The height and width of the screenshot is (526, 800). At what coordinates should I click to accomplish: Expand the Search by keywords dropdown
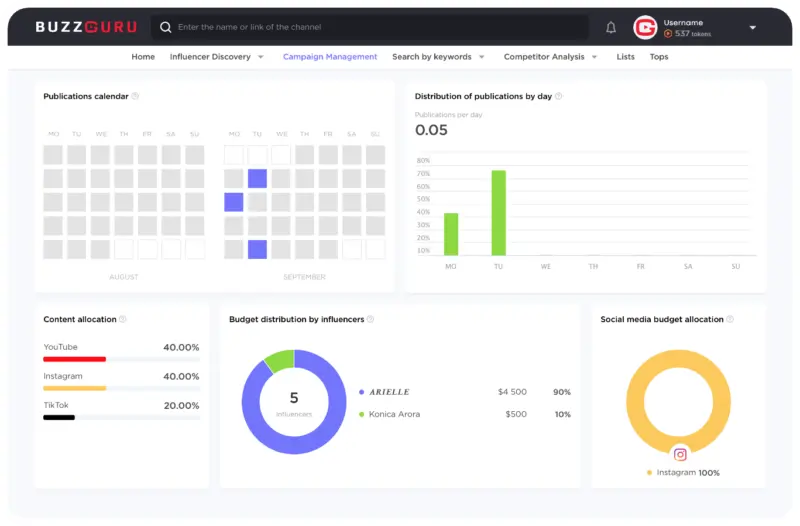tap(482, 57)
